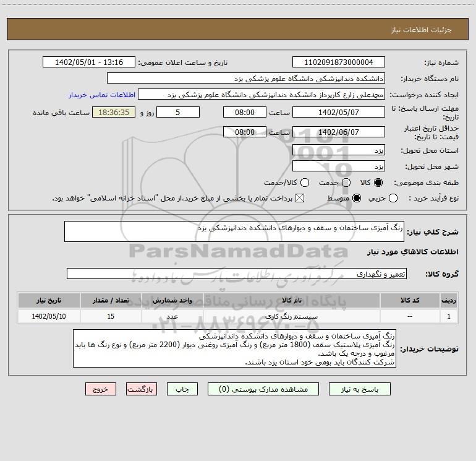Click the کد کالا column header
476x461 pixels.
pos(410,301)
